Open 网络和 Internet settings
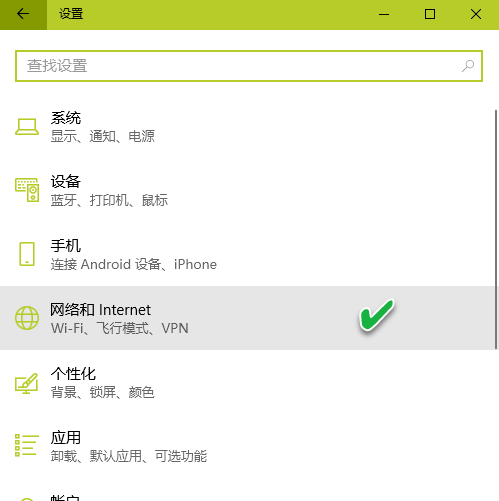 pyautogui.click(x=247, y=318)
